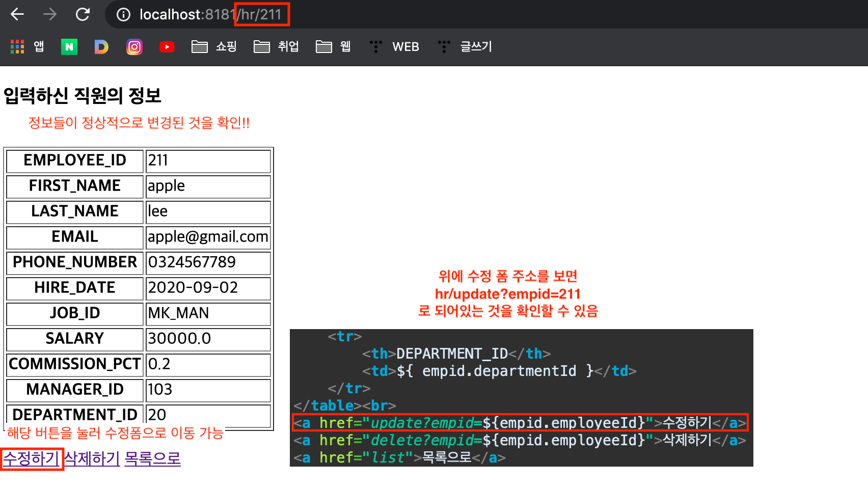
Task: Click the browser forward arrow
Action: (x=50, y=14)
